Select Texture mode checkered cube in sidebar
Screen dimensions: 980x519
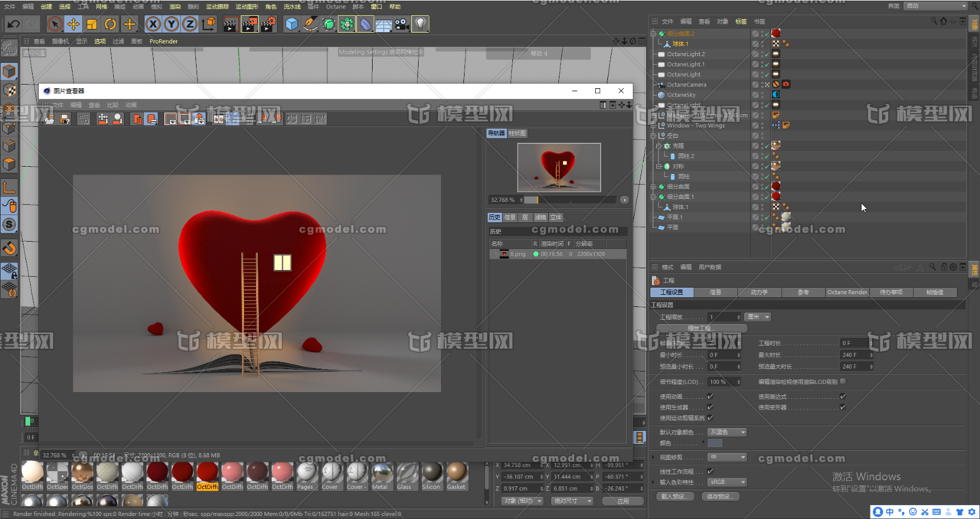pyautogui.click(x=9, y=90)
